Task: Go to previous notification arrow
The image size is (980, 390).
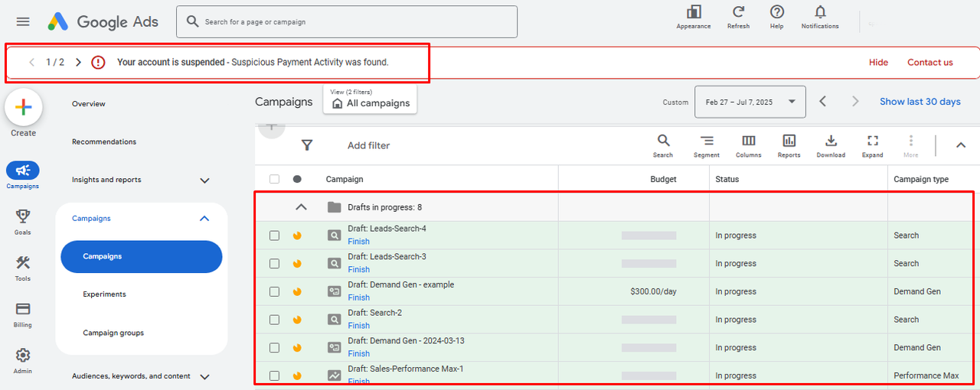Action: point(31,62)
